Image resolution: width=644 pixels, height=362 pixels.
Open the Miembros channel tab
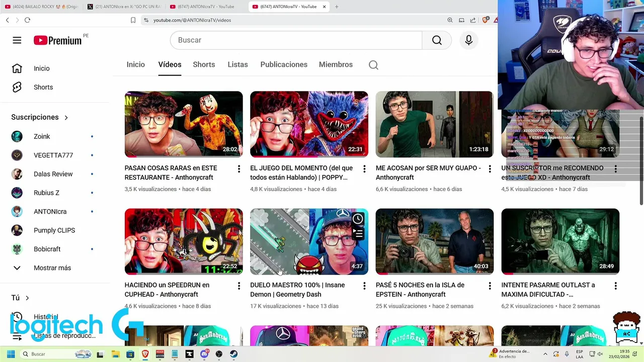coord(336,64)
